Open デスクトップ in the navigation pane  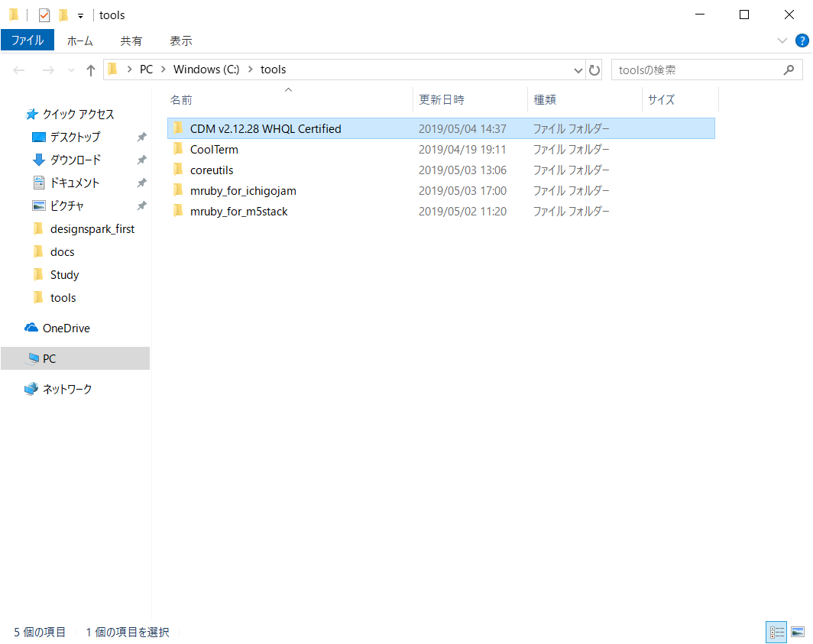coord(75,137)
